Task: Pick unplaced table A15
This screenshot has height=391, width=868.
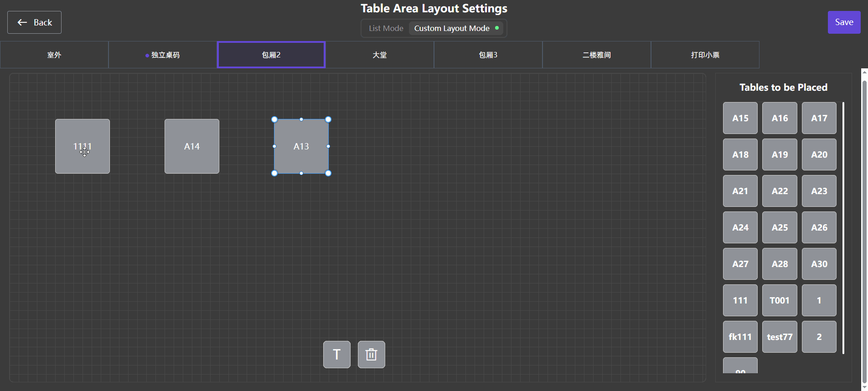Action: pyautogui.click(x=740, y=118)
